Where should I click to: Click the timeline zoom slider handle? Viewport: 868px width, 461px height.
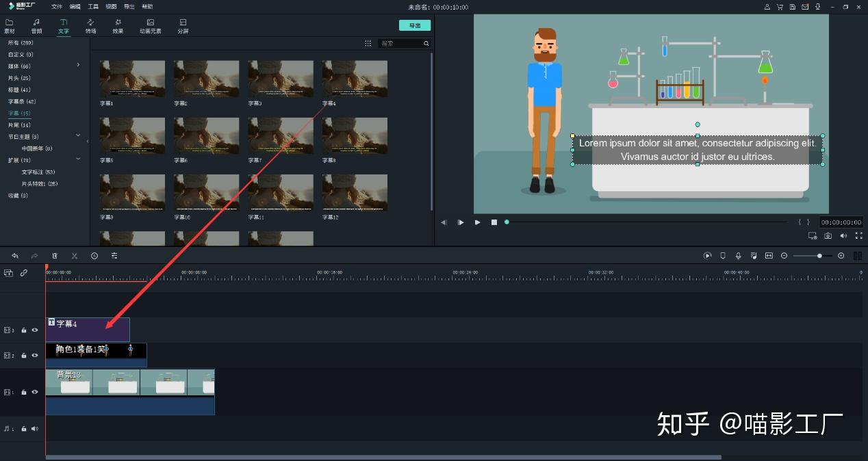[x=819, y=256]
